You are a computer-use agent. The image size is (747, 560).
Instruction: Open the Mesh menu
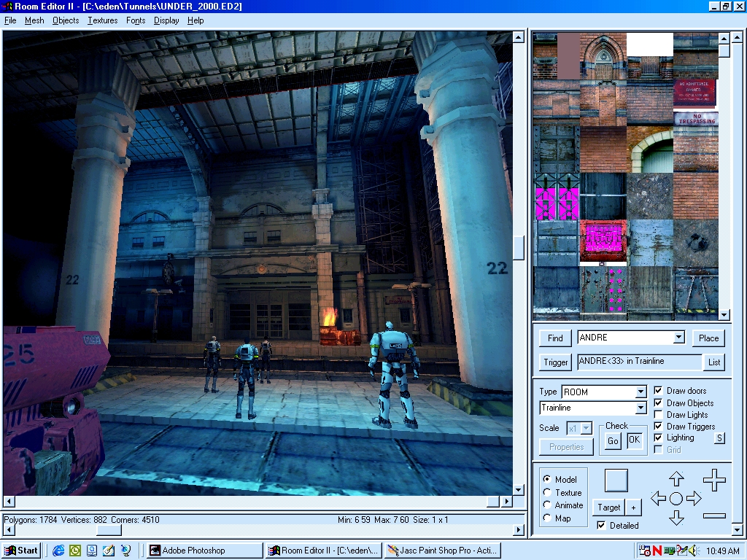34,20
